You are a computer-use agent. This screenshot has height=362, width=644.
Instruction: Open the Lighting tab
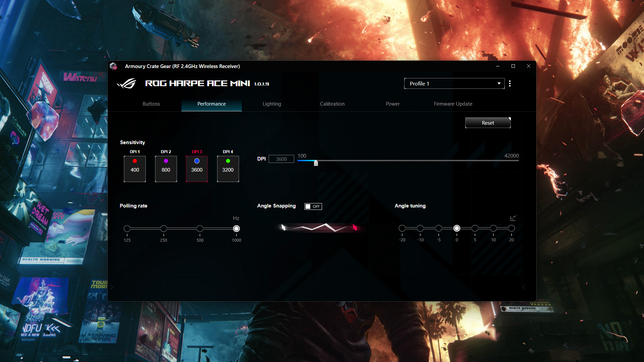272,104
